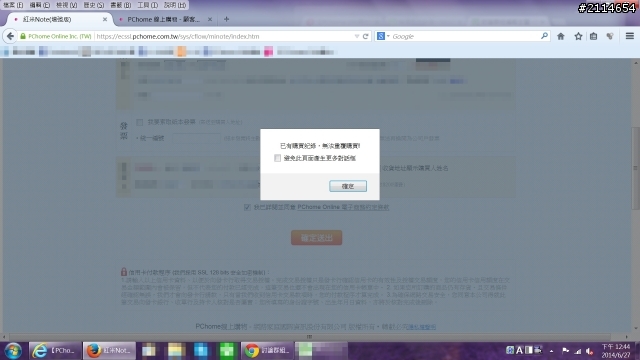640x360 pixels.
Task: Toggle the agree to PChome terms checkbox
Action: click(x=247, y=207)
